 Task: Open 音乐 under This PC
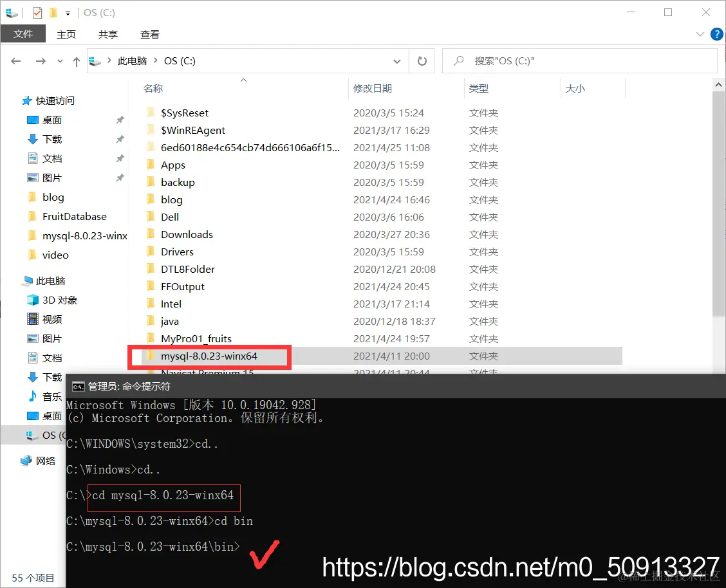(52, 396)
